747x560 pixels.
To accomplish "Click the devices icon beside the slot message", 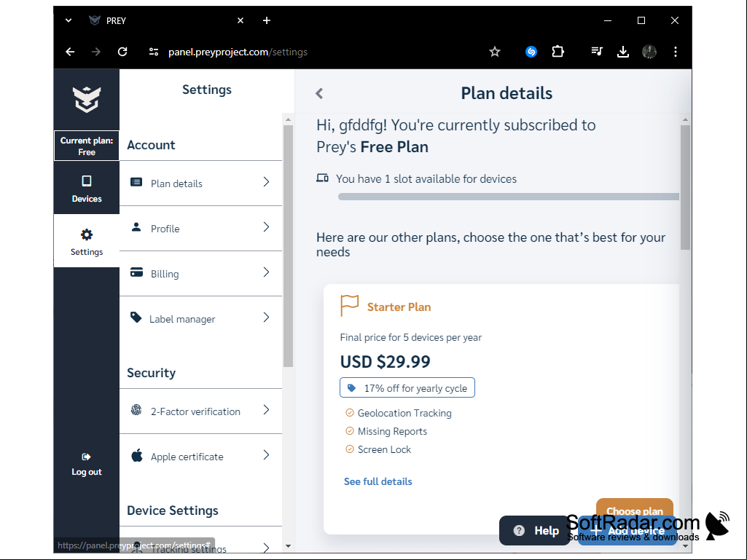I will pos(323,178).
